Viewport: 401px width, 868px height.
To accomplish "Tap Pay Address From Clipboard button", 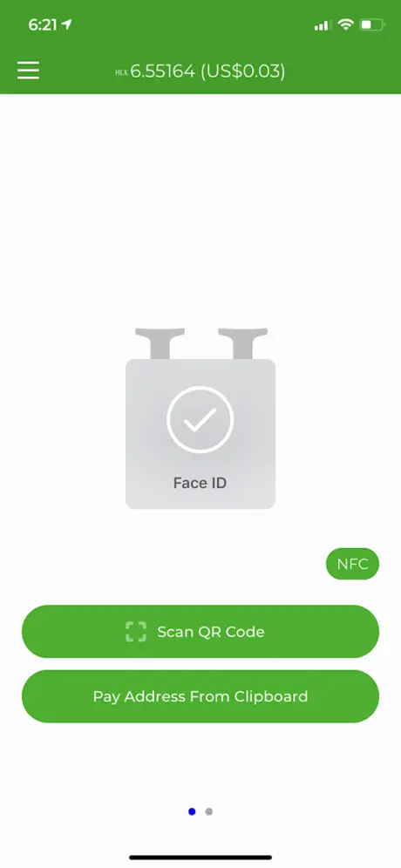I will (200, 696).
